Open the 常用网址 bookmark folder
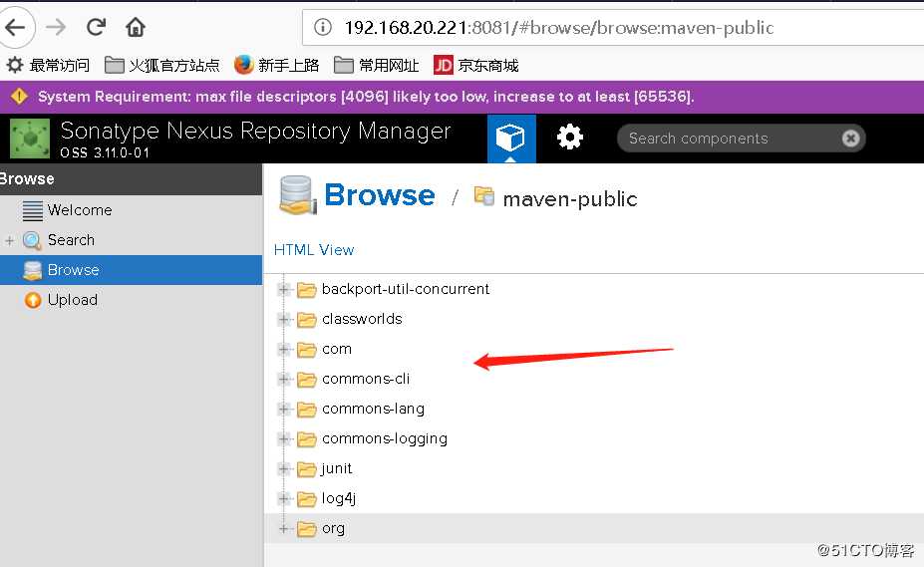Screen dimensions: 924x567 376,65
